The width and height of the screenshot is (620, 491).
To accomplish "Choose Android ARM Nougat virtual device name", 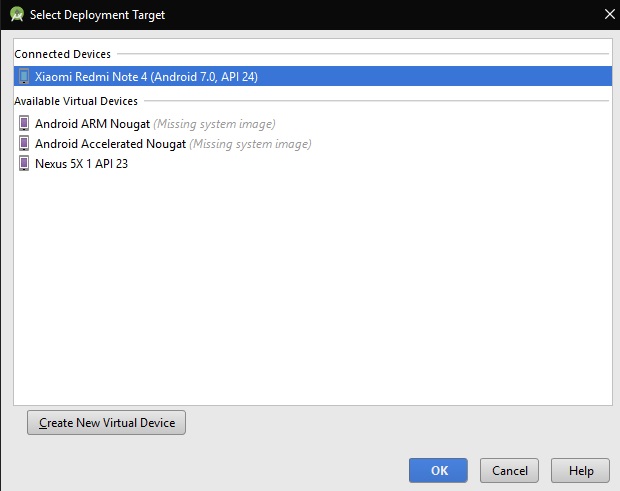I will click(92, 124).
